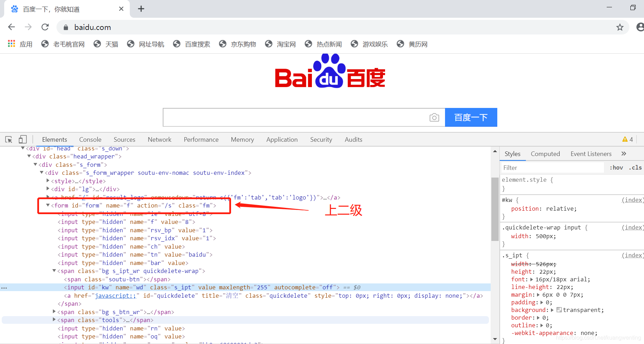Click the 百度一下 search button
The height and width of the screenshot is (344, 644).
471,117
